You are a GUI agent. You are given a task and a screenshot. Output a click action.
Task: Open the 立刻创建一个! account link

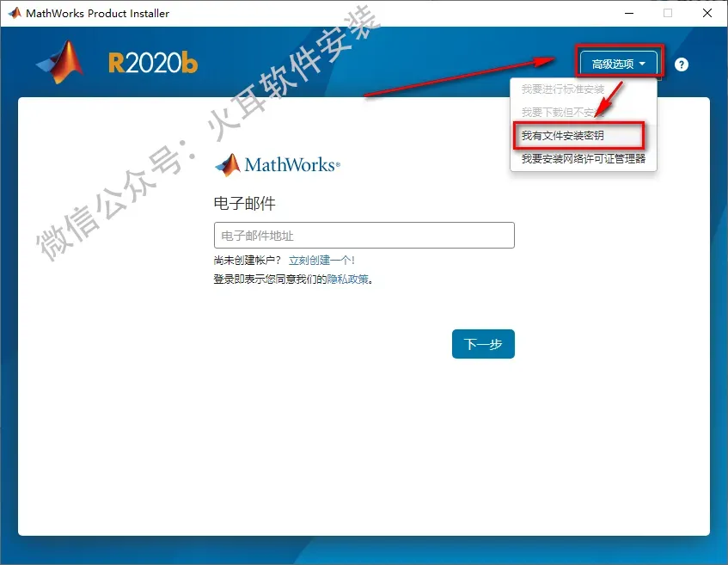(x=321, y=261)
